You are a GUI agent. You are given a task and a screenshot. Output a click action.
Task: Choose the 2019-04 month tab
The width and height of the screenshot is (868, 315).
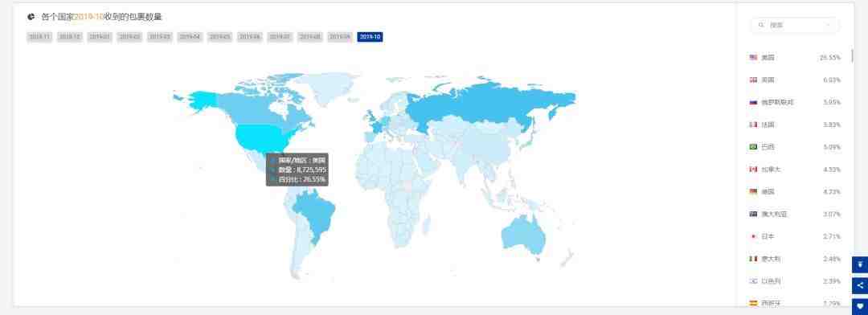[190, 37]
